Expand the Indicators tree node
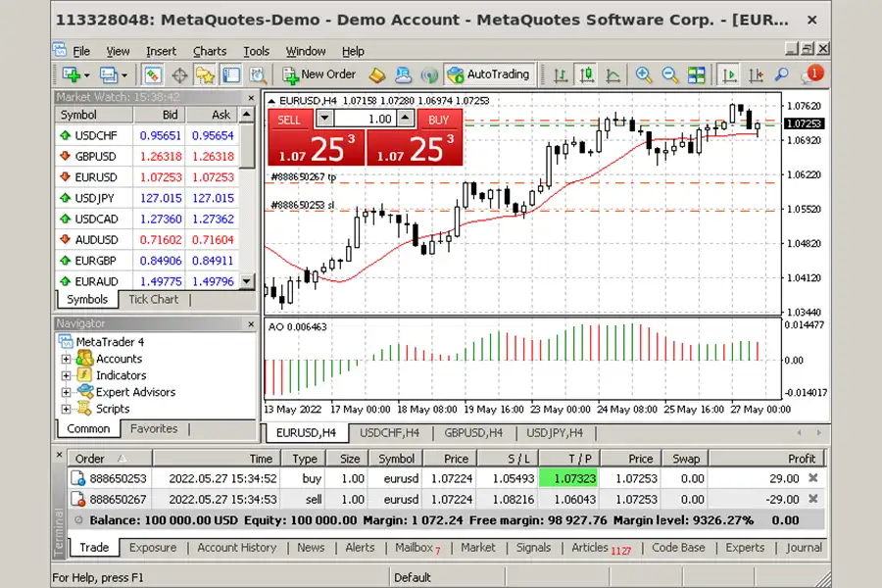 click(x=66, y=375)
